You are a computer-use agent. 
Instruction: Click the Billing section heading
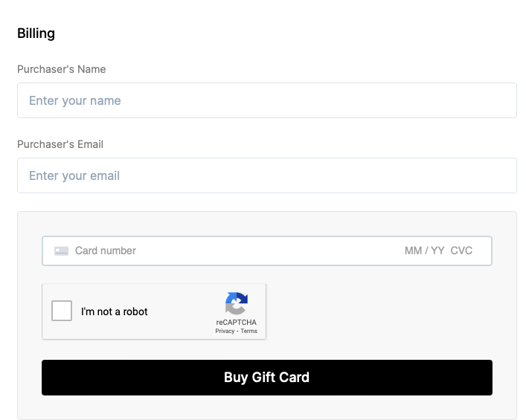pyautogui.click(x=36, y=33)
